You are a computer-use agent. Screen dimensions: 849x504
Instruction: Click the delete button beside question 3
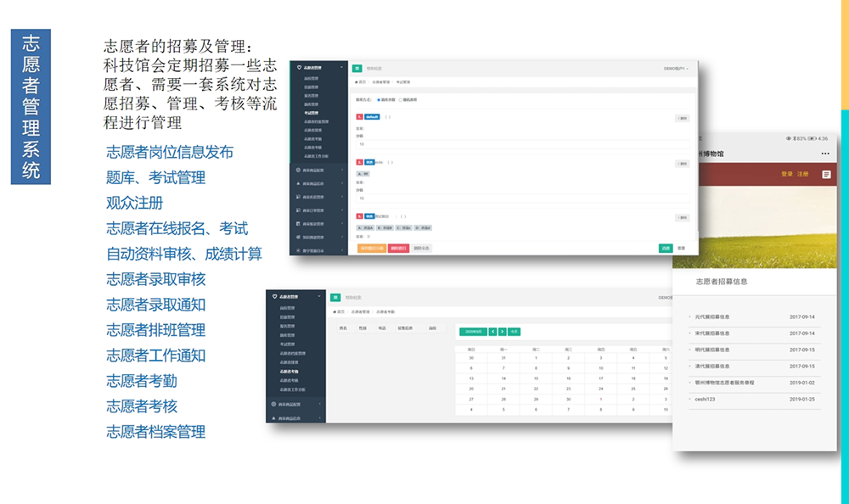[683, 217]
